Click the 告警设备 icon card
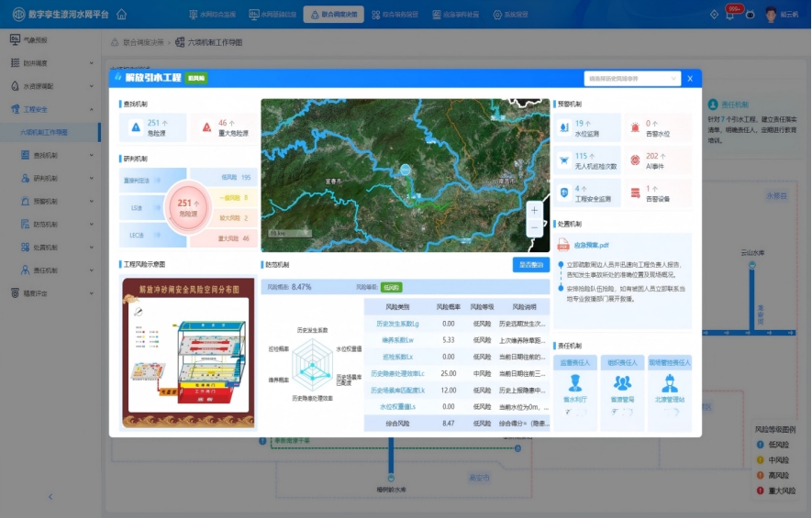 coord(635,193)
